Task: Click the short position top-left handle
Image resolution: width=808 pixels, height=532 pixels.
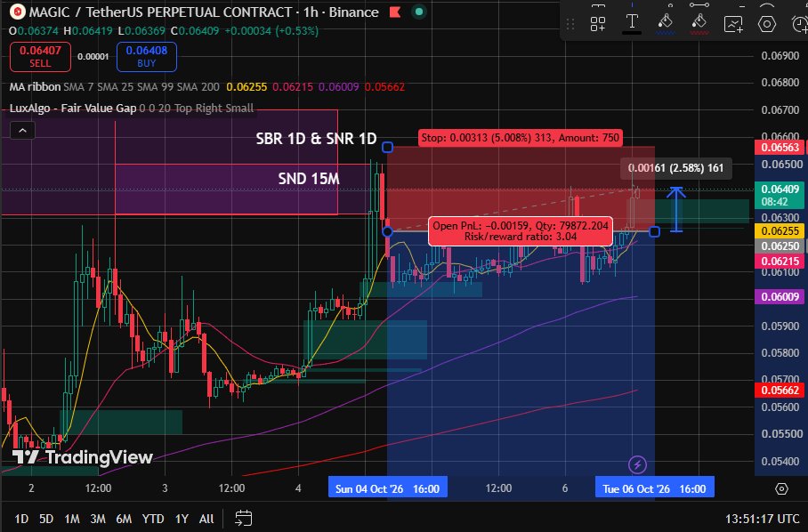Action: (387, 148)
